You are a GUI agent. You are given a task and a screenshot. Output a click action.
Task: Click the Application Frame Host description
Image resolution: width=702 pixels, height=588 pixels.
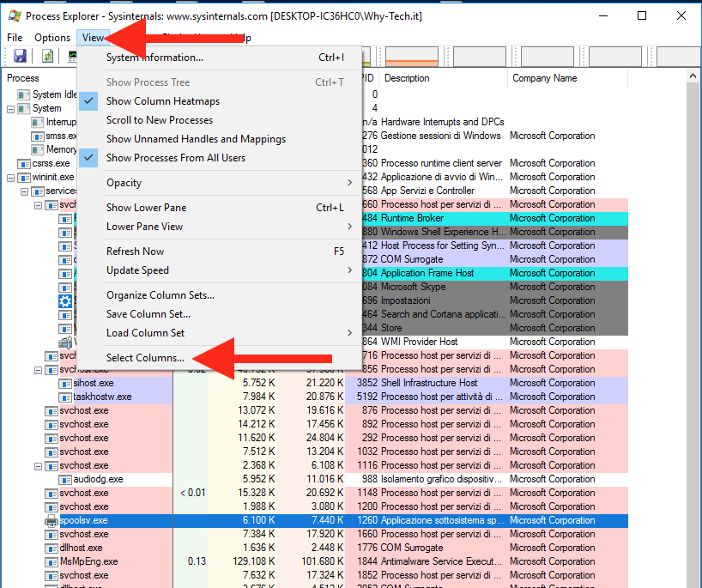(427, 273)
